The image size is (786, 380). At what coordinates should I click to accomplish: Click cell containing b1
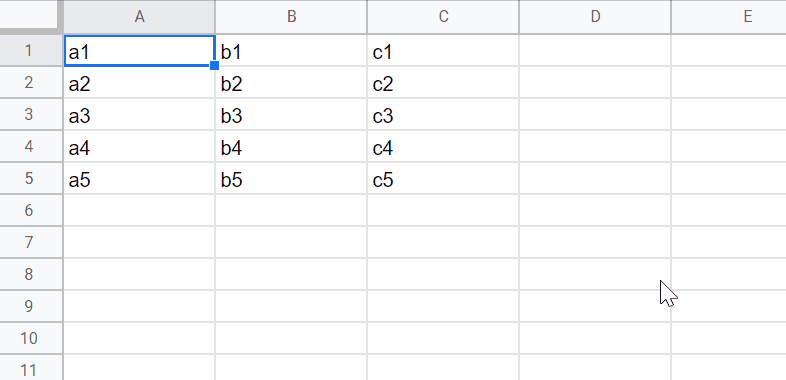pyautogui.click(x=291, y=51)
